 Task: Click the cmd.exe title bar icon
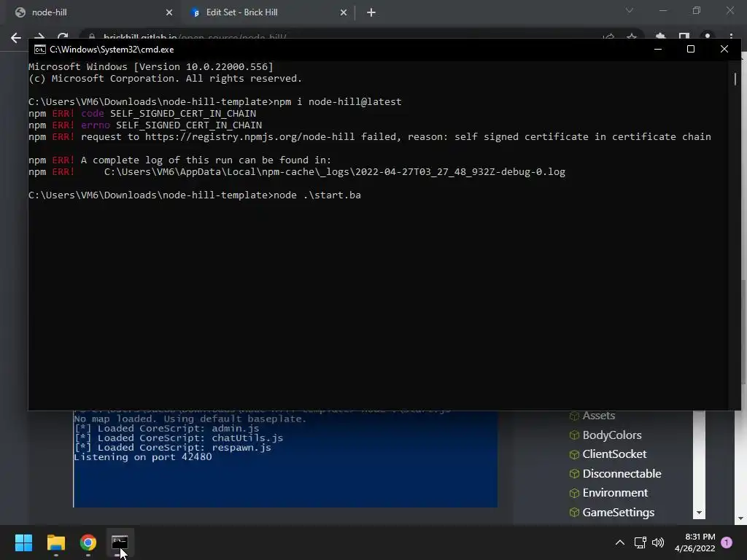point(40,50)
